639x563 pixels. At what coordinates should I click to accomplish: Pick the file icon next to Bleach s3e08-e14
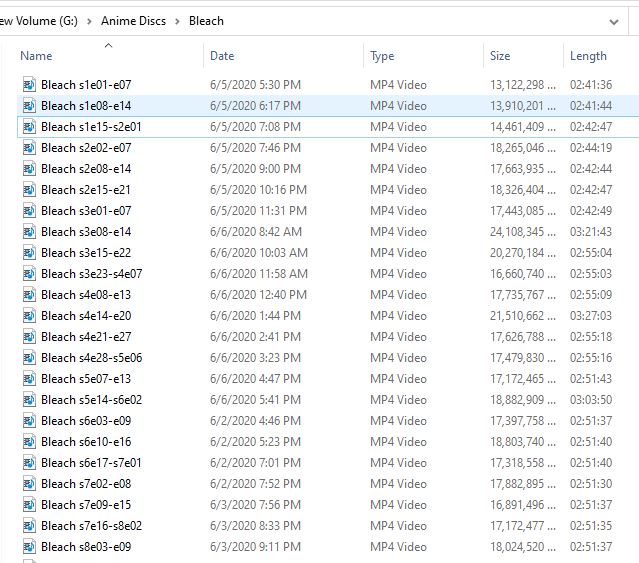coord(29,232)
